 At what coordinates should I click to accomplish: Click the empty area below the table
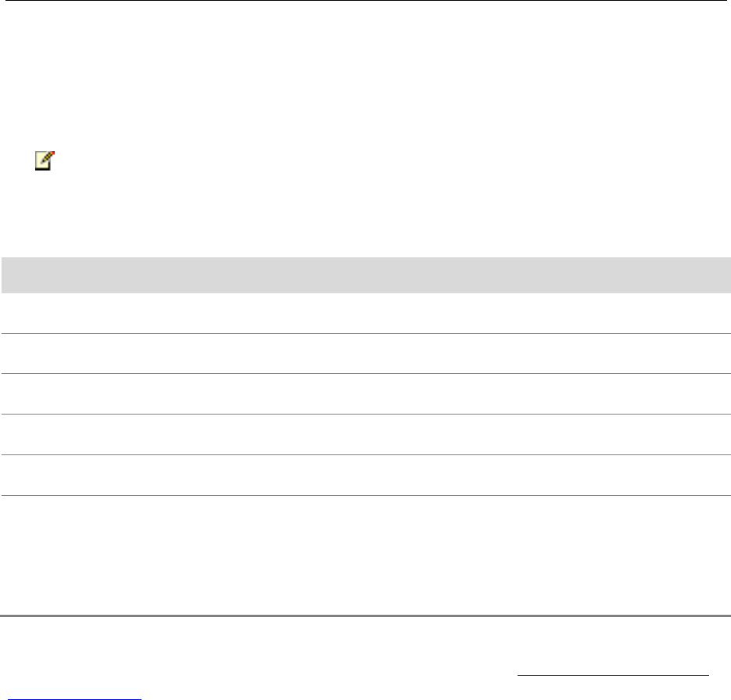(x=365, y=551)
